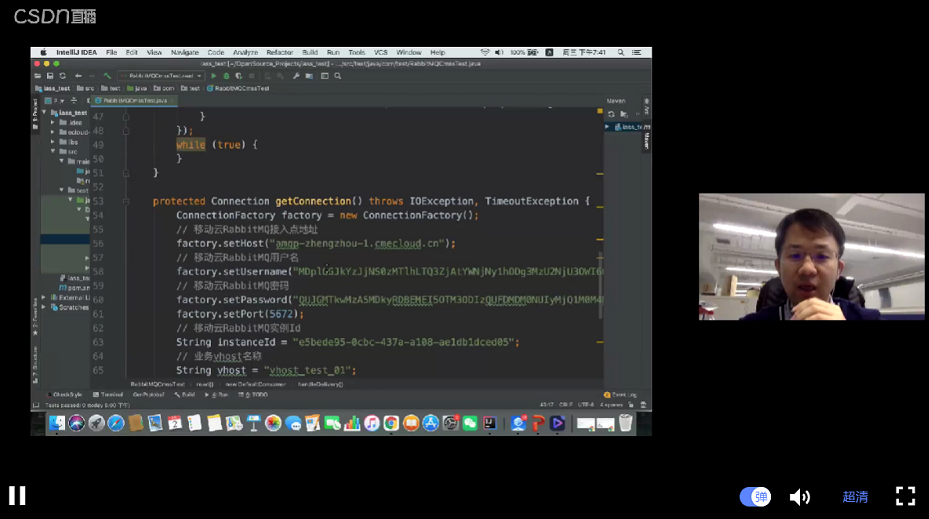
Task: Open the Refactor menu
Action: click(280, 52)
